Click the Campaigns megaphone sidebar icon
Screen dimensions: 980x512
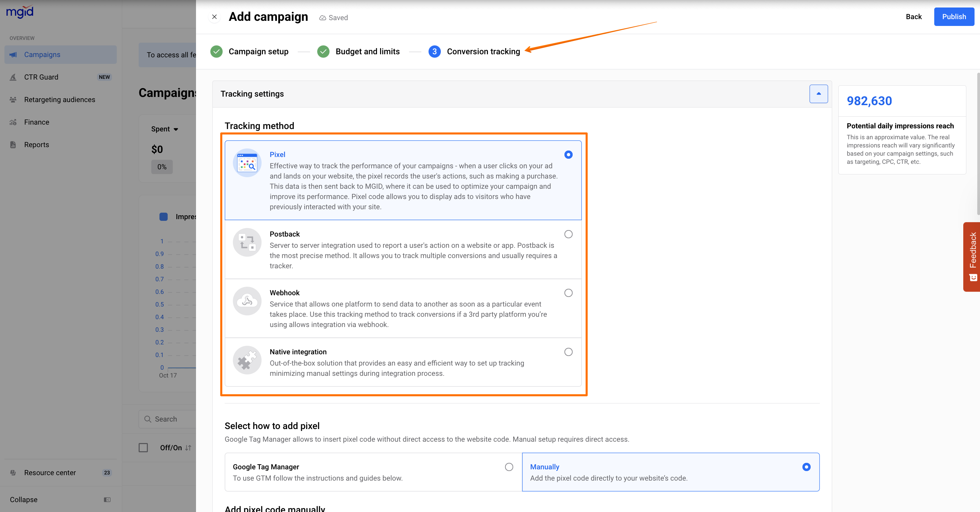(x=13, y=55)
